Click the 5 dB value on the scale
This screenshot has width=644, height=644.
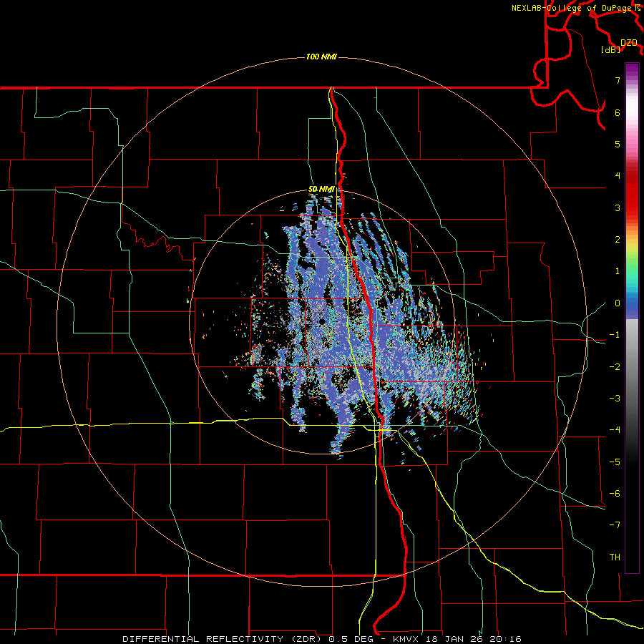pos(618,144)
